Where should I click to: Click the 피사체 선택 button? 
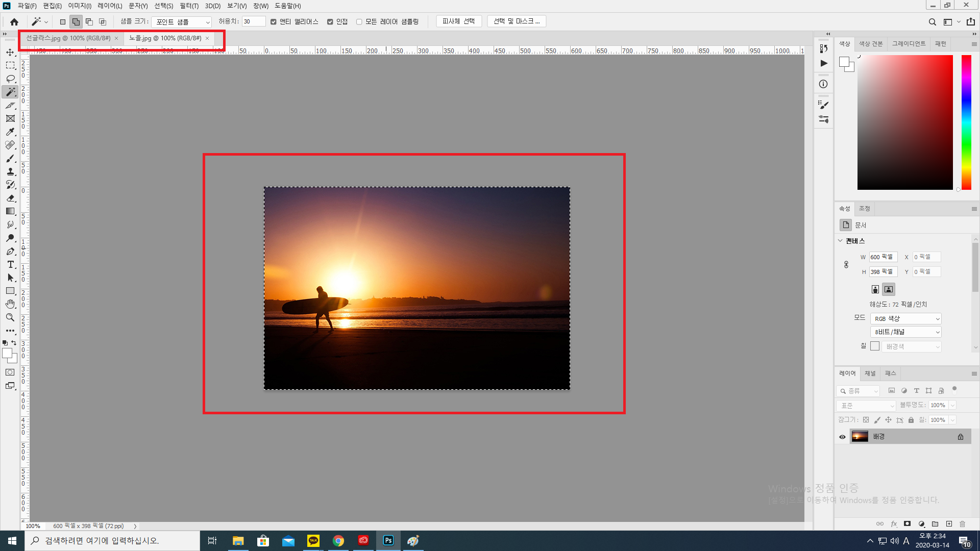pos(458,21)
